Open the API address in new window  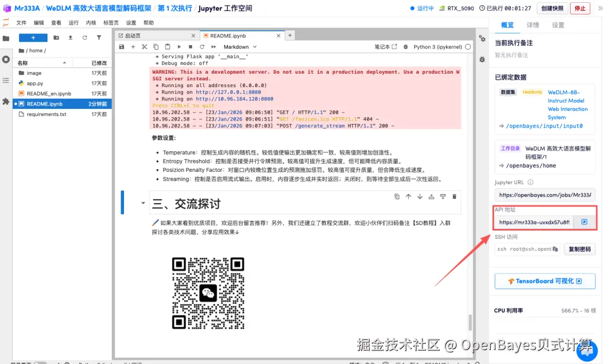(x=584, y=222)
